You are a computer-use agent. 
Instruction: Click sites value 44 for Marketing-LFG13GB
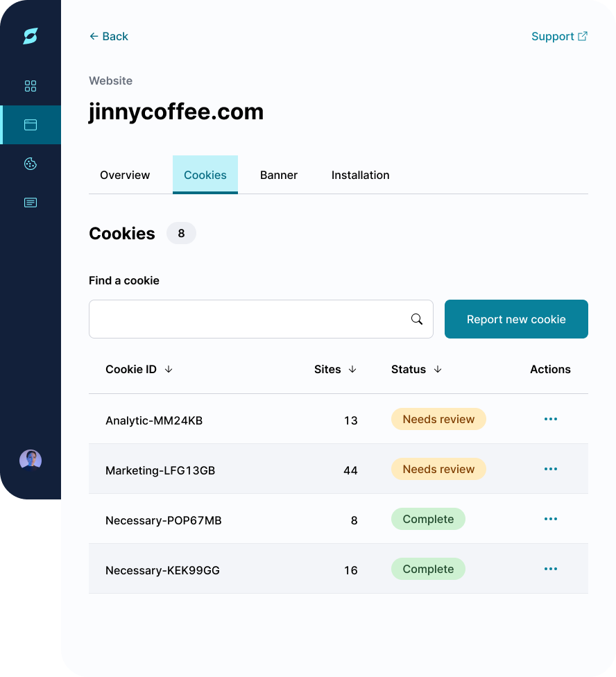(350, 470)
